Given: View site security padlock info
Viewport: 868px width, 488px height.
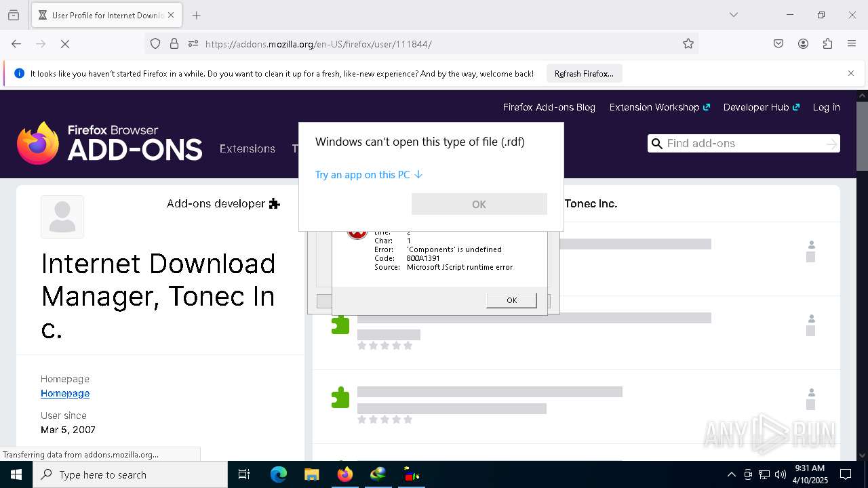Looking at the screenshot, I should coord(174,44).
